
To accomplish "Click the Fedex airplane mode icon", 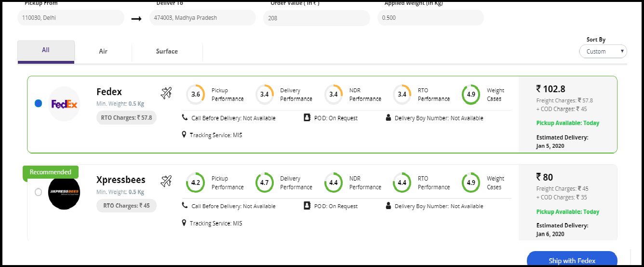I will pyautogui.click(x=166, y=93).
